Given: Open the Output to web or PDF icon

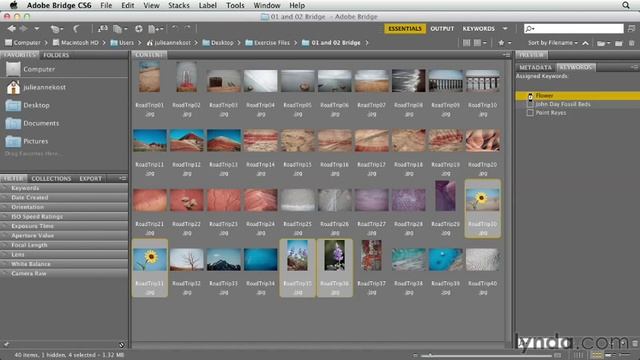Looking at the screenshot, I should [x=156, y=29].
